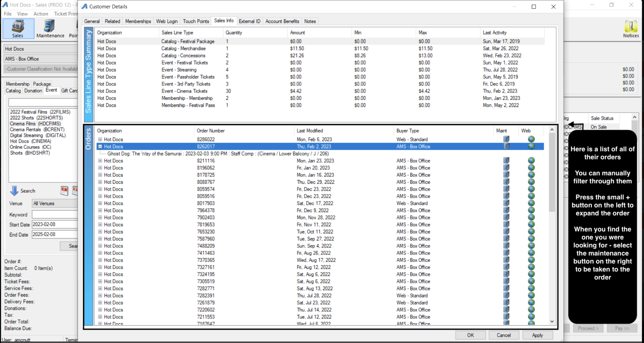Expand order 8286022 in the orders list

100,139
